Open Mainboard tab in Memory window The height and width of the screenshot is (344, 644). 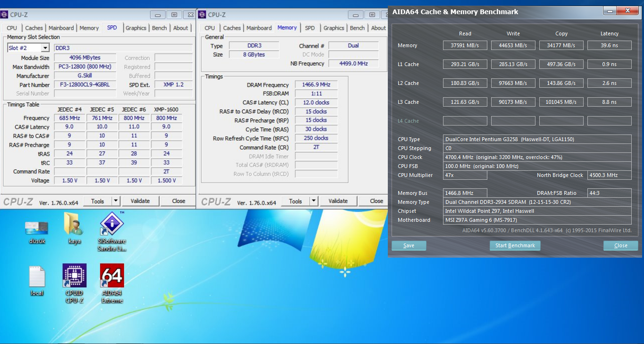[259, 28]
